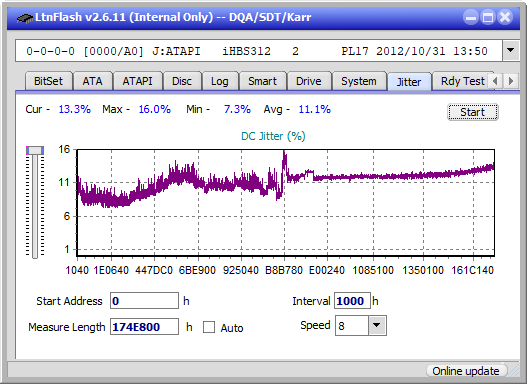Open the Log tab
This screenshot has height=384, width=527.
point(219,81)
